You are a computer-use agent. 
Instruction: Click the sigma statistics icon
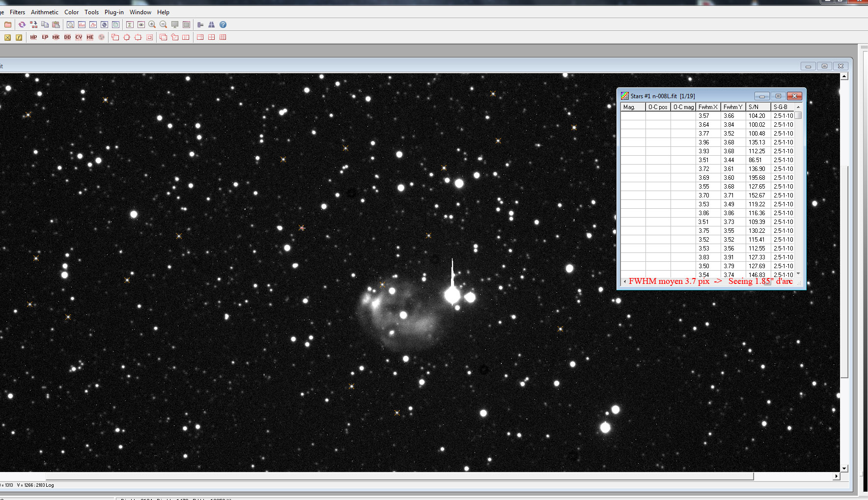point(130,25)
